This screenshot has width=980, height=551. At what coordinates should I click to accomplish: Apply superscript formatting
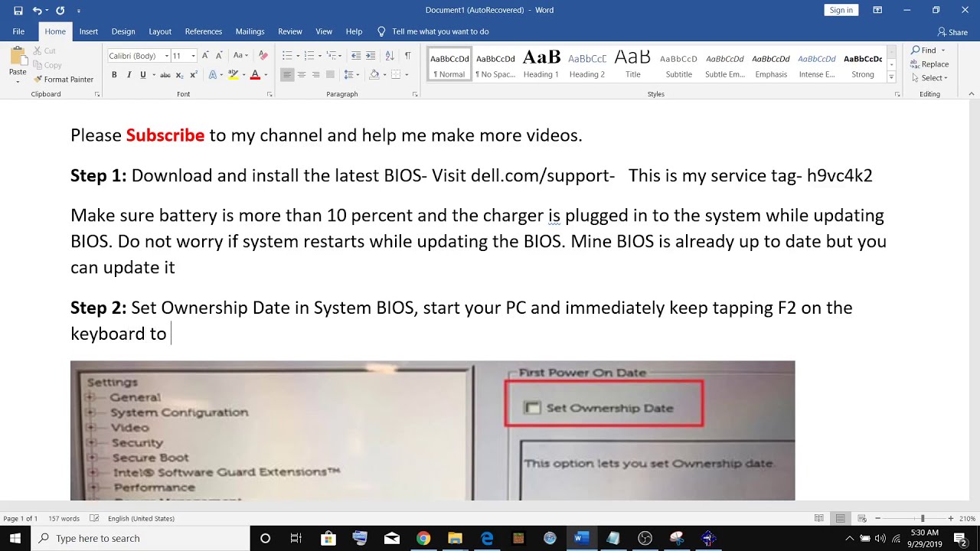(193, 75)
